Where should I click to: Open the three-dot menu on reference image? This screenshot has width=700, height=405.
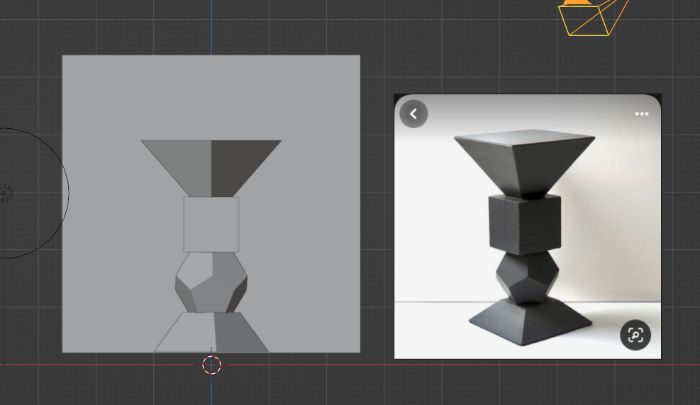[642, 114]
